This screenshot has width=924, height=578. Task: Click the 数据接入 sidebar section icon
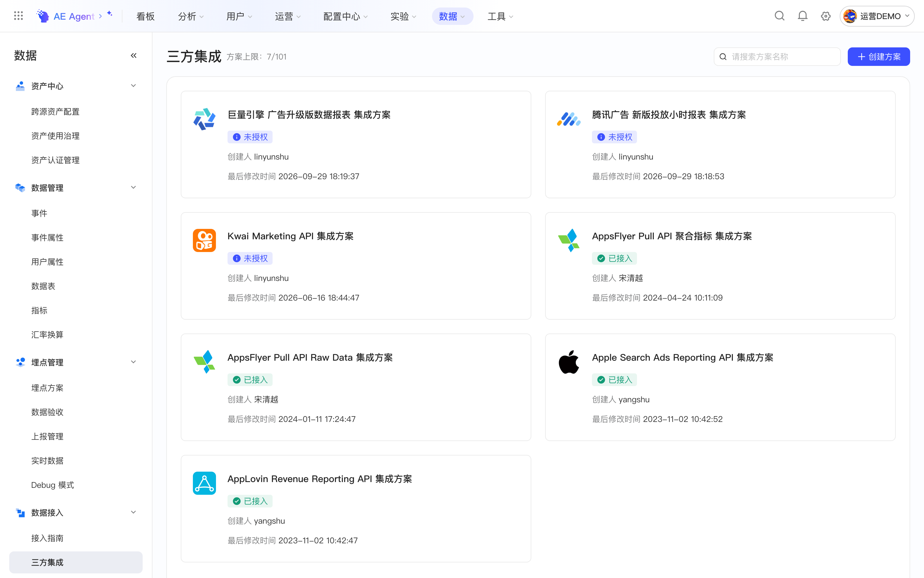pos(20,513)
